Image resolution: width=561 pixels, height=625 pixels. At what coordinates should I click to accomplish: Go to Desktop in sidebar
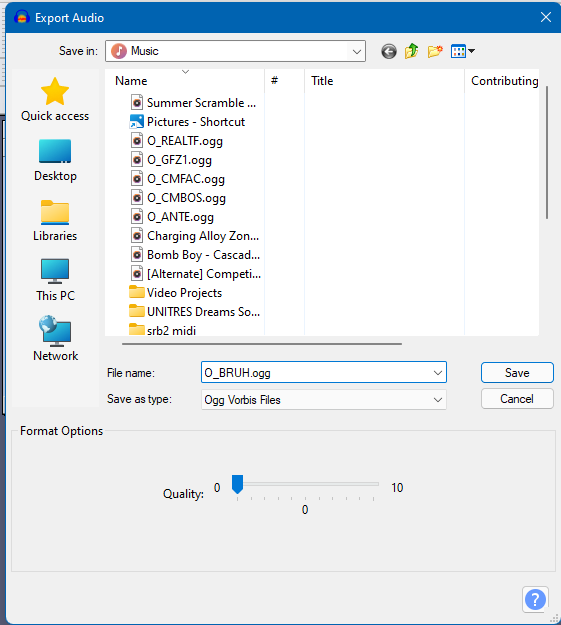(x=55, y=160)
